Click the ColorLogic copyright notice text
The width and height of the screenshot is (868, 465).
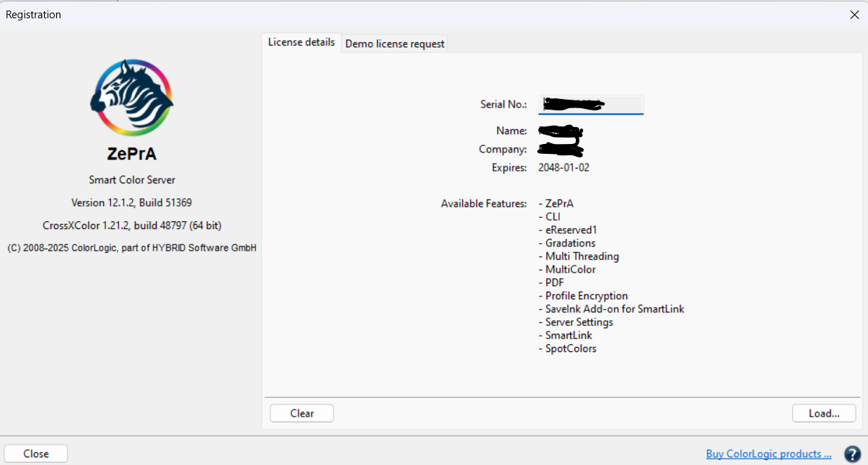(x=132, y=248)
